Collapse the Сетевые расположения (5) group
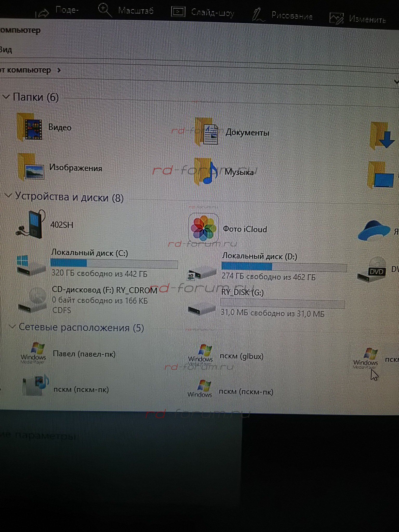Image resolution: width=399 pixels, height=532 pixels. click(x=12, y=326)
